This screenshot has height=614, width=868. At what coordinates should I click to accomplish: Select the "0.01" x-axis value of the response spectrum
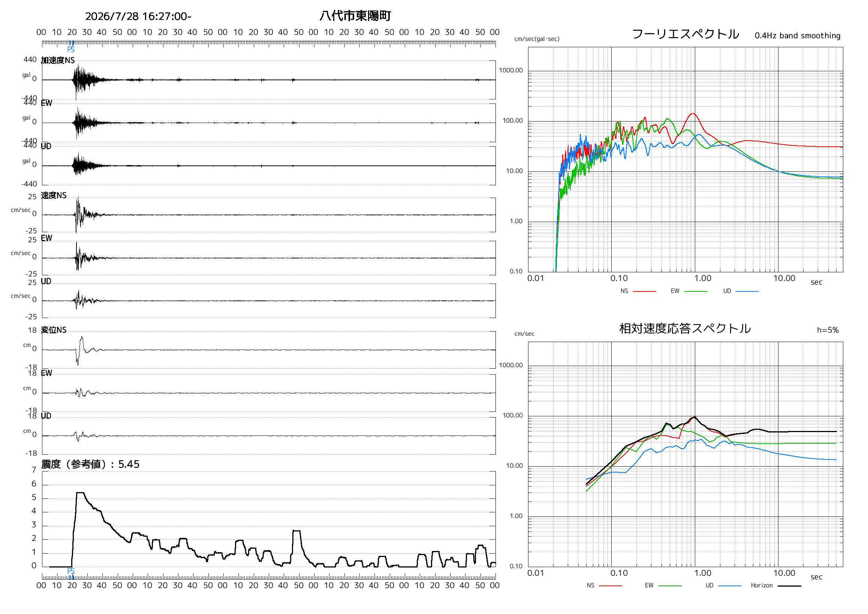pyautogui.click(x=536, y=573)
